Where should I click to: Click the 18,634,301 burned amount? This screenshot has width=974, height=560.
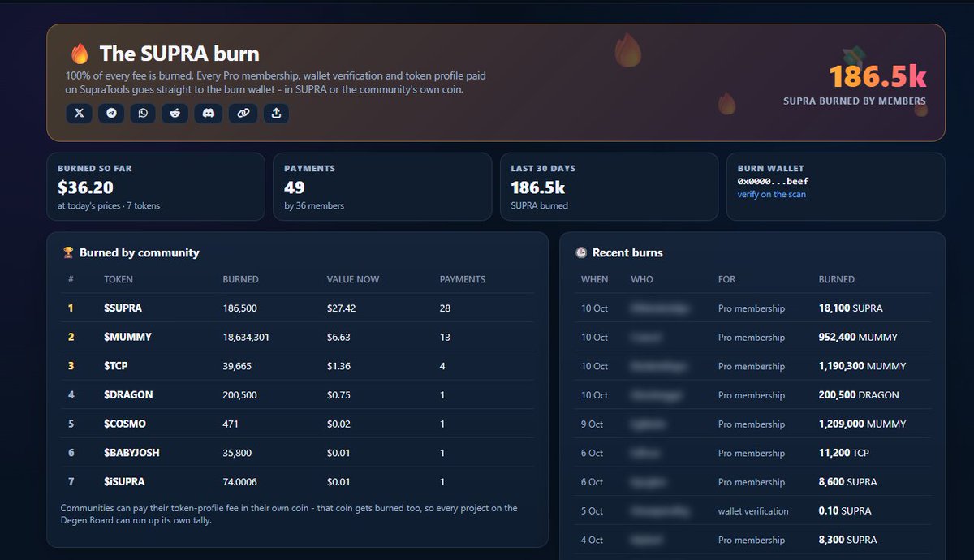point(246,337)
